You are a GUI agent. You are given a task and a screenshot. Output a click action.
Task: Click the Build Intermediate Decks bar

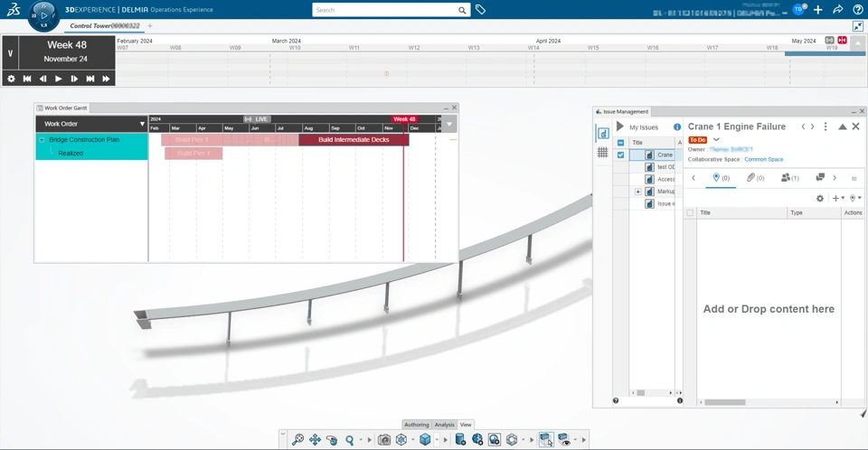pos(354,139)
